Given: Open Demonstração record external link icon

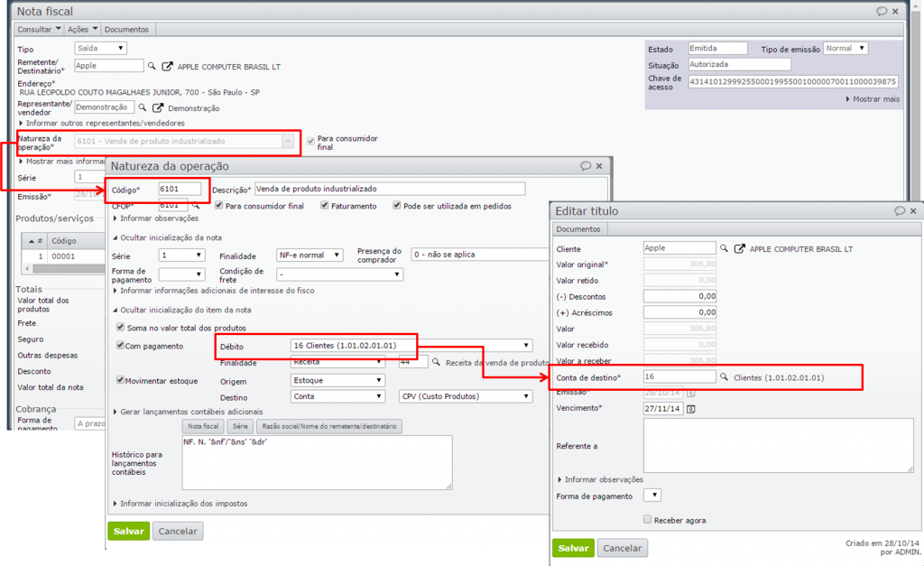Looking at the screenshot, I should pyautogui.click(x=158, y=108).
